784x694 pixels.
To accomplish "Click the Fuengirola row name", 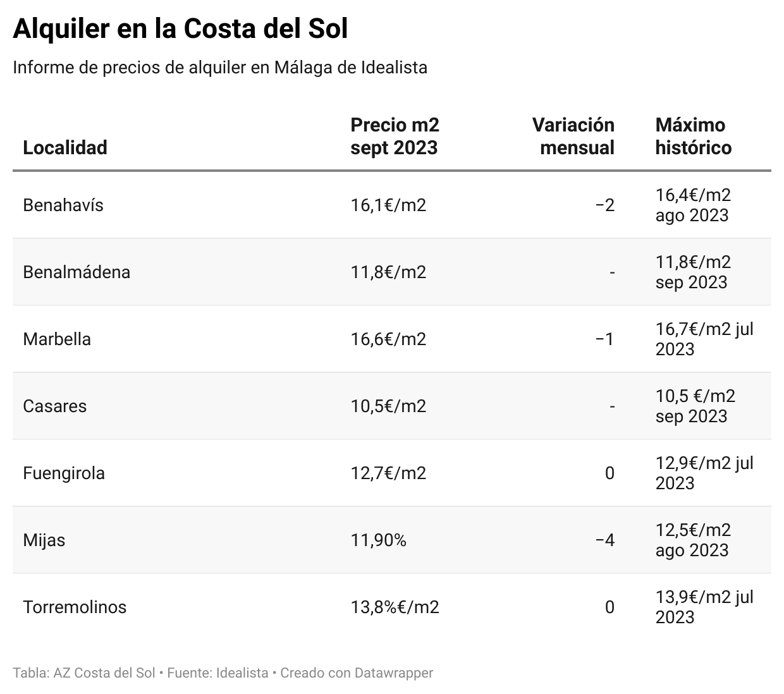I will click(x=64, y=473).
